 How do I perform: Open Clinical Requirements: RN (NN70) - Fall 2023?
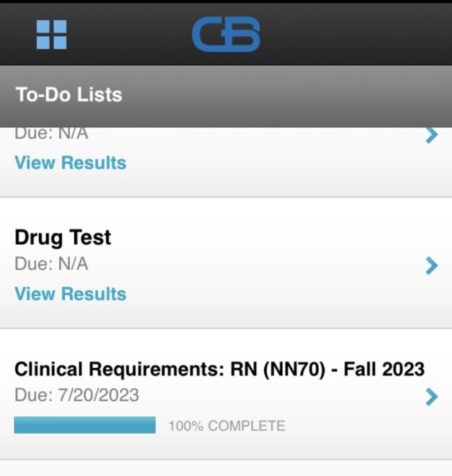(220, 370)
